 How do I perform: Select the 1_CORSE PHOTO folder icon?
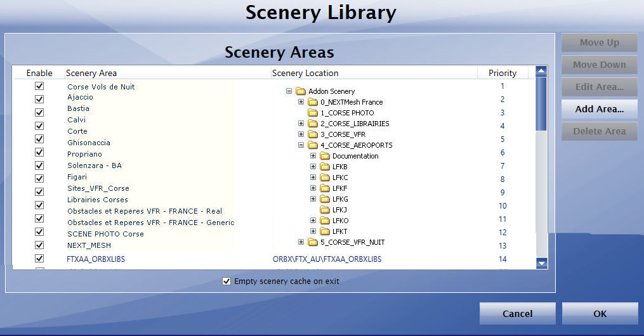coord(313,113)
